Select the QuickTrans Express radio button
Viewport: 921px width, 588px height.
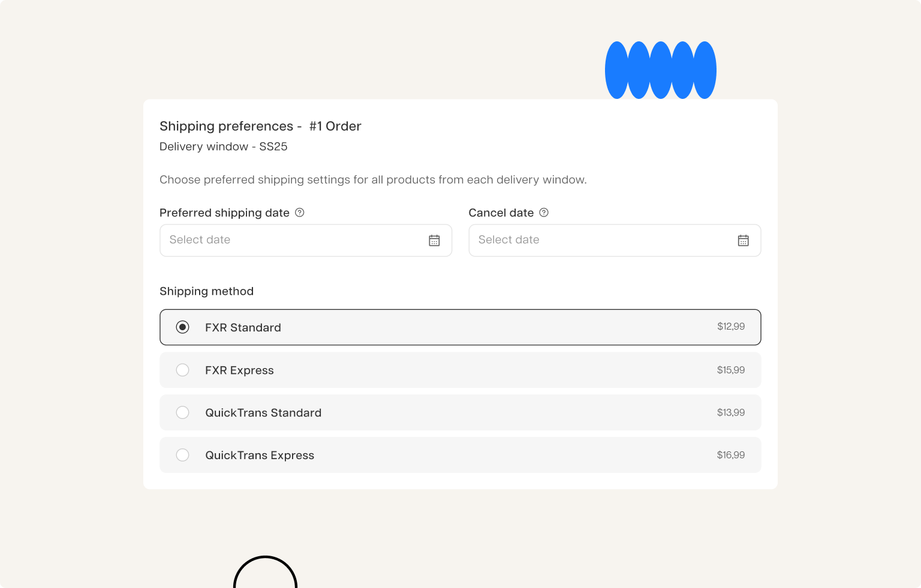point(183,456)
